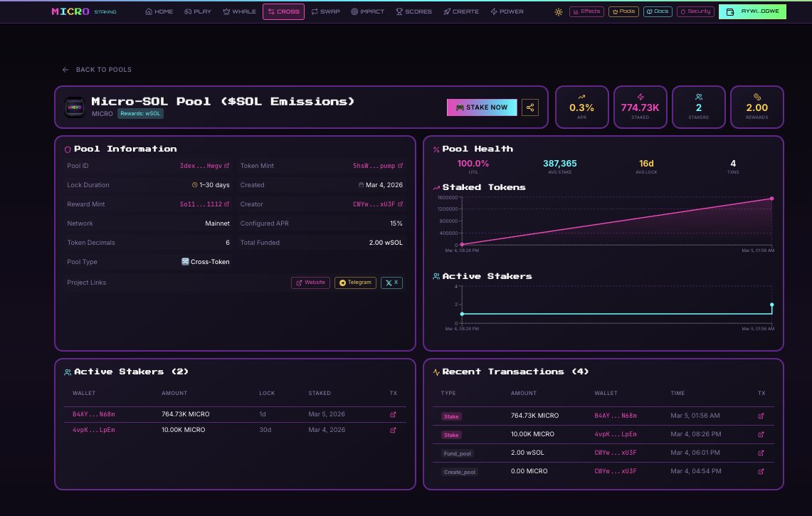Click the Create_pool type tag

click(x=459, y=472)
